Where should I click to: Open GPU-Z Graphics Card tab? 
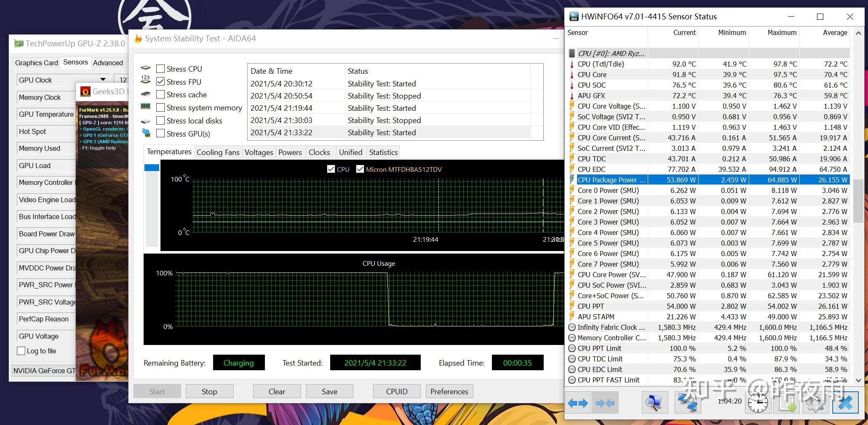pos(37,63)
